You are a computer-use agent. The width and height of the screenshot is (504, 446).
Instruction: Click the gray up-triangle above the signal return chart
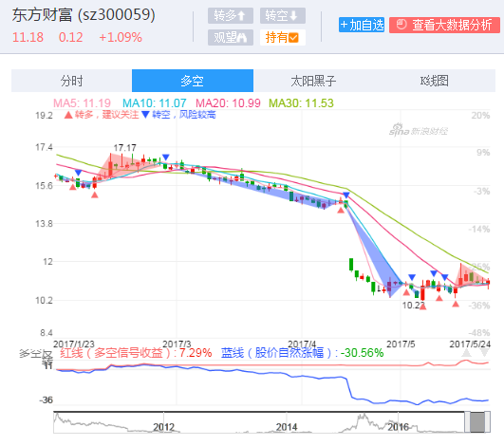(x=466, y=353)
